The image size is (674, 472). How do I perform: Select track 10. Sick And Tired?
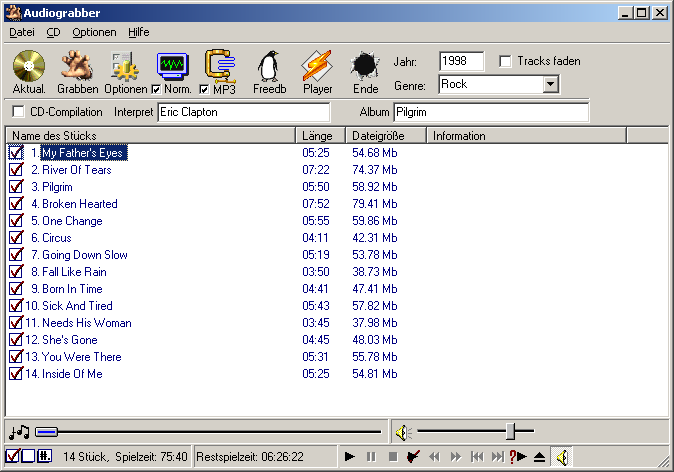tap(77, 306)
